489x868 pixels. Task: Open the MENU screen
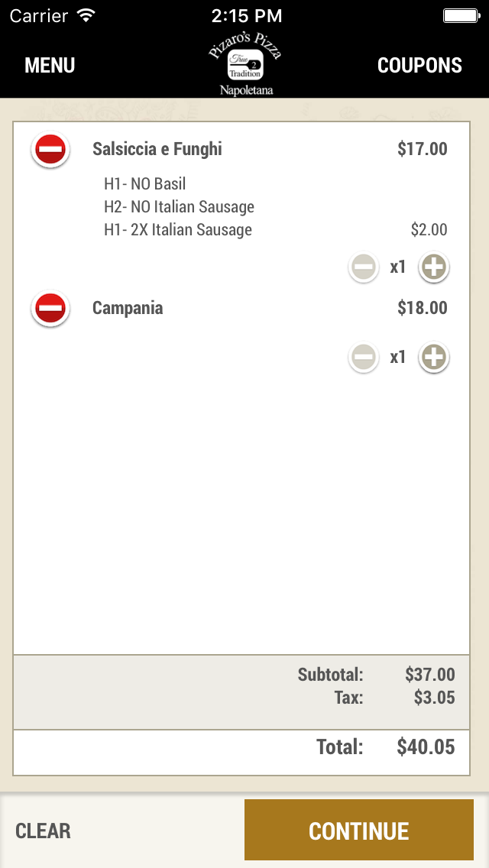49,66
